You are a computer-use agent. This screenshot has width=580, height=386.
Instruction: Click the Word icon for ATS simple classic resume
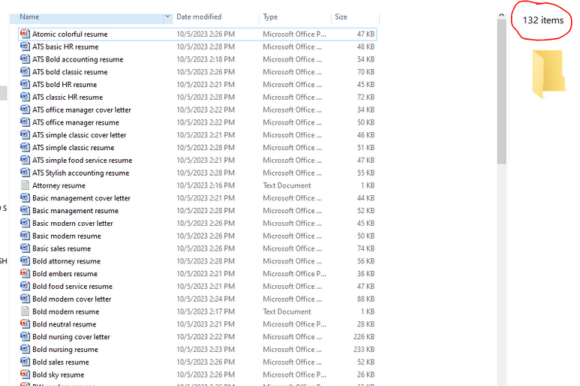pos(25,147)
